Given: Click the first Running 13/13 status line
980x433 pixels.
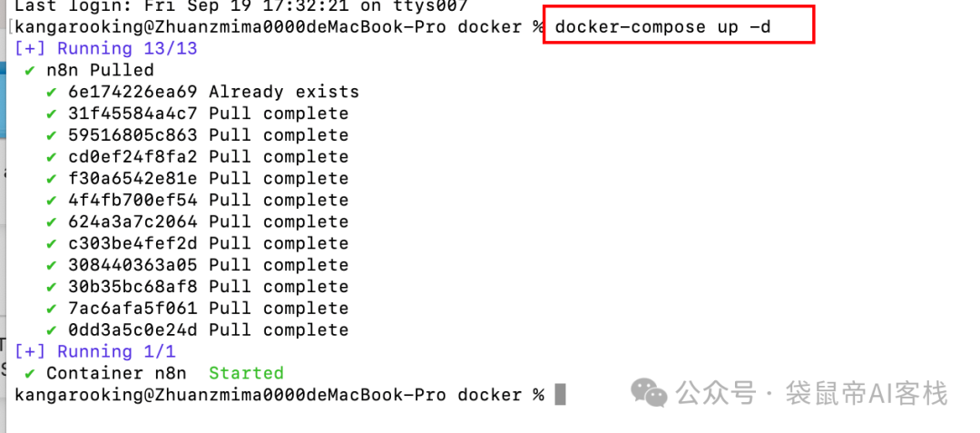Looking at the screenshot, I should [105, 49].
